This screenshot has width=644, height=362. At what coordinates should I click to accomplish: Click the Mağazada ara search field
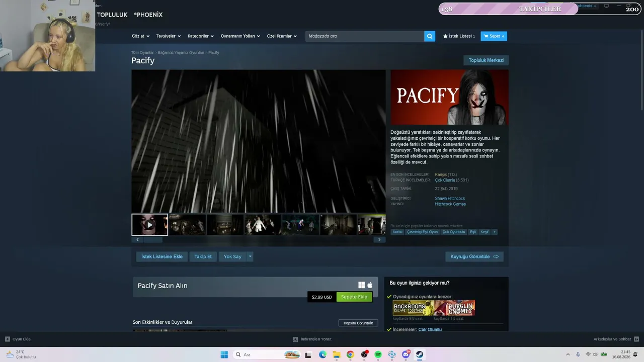tap(365, 36)
